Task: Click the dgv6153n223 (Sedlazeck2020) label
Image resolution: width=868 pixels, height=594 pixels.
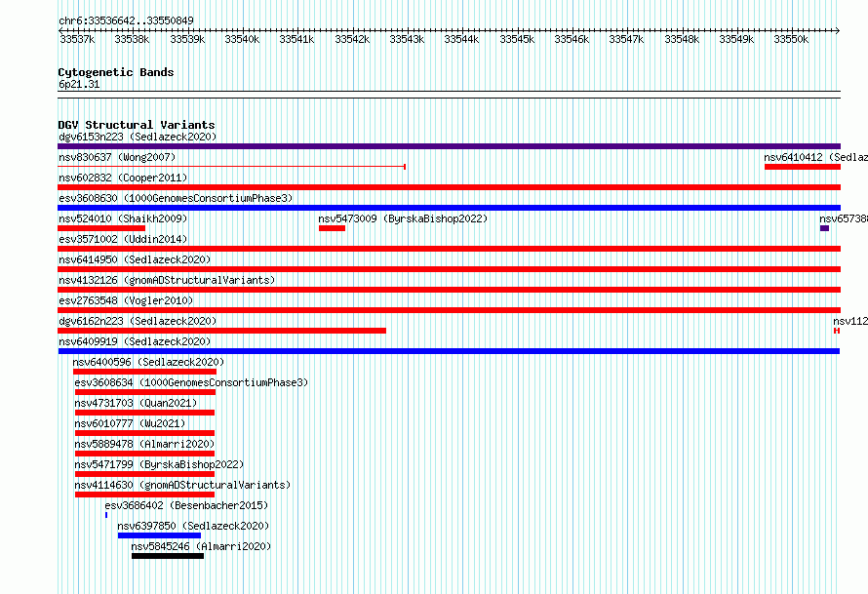Action: click(x=138, y=137)
